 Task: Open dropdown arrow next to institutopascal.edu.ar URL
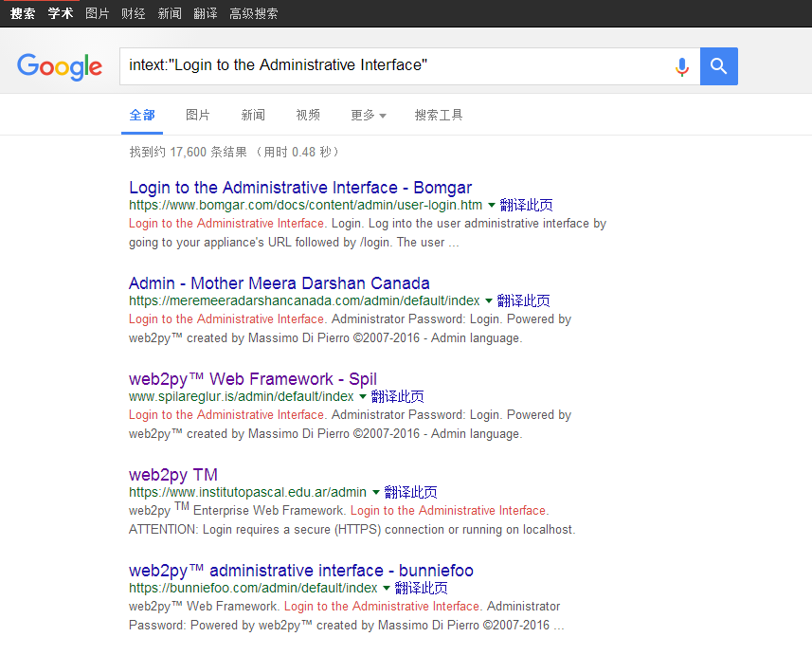tap(376, 492)
